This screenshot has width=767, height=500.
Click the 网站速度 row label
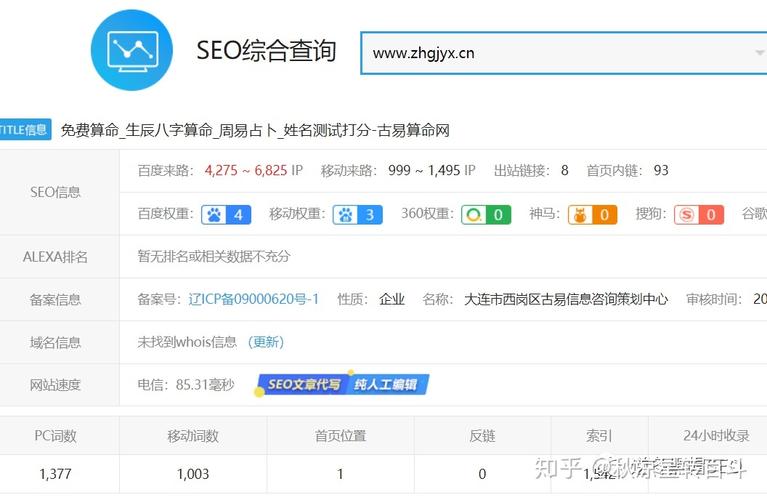tap(55, 385)
